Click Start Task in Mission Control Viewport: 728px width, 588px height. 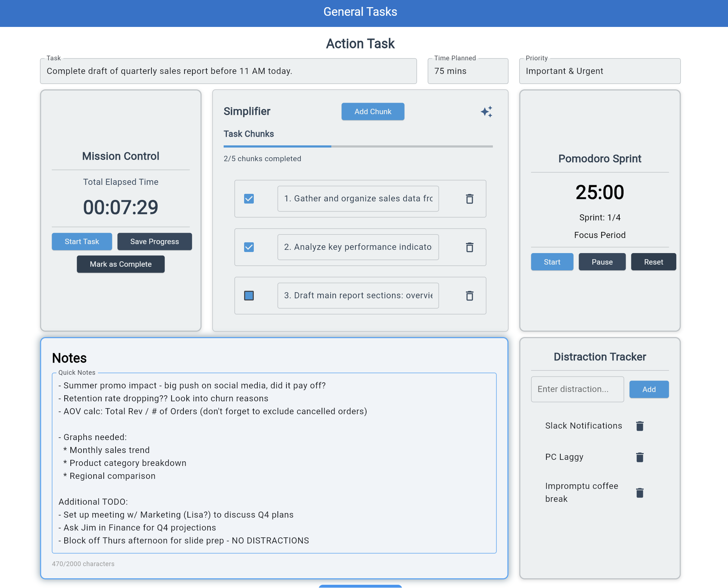[x=82, y=242]
